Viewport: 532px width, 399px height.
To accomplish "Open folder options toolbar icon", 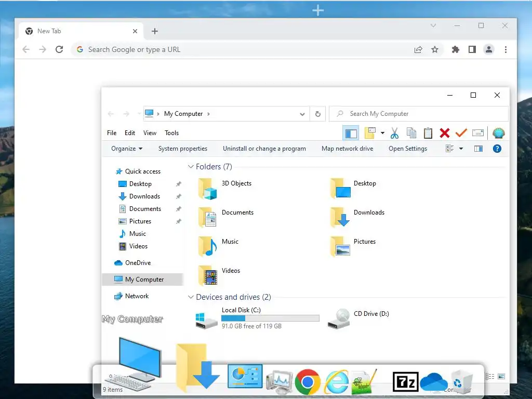I will pyautogui.click(x=370, y=133).
